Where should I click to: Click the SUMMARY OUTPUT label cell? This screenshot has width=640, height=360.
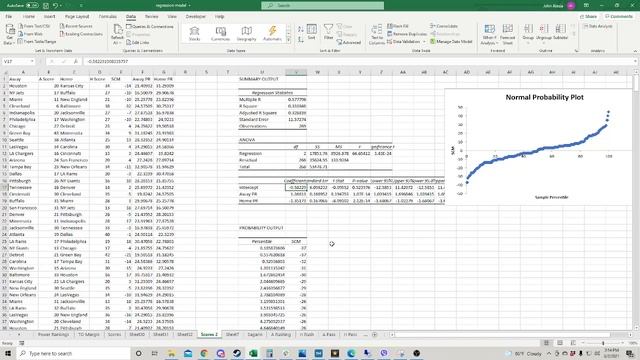[x=259, y=79]
